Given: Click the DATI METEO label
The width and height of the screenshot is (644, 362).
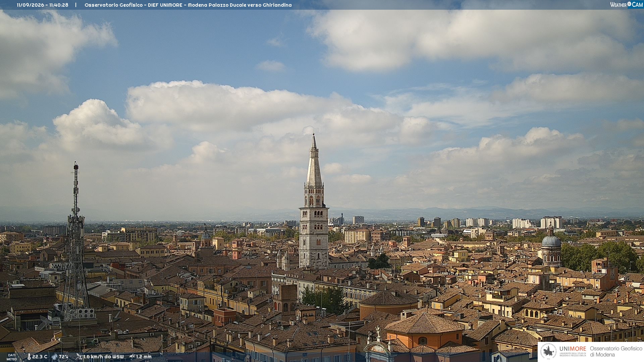Looking at the screenshot, I should coord(12,357).
